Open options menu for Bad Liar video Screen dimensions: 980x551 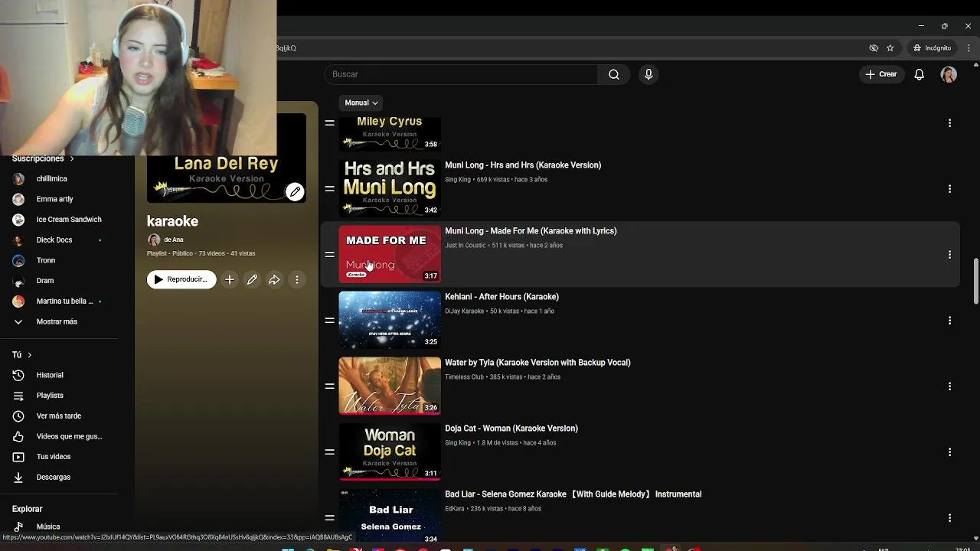click(949, 518)
